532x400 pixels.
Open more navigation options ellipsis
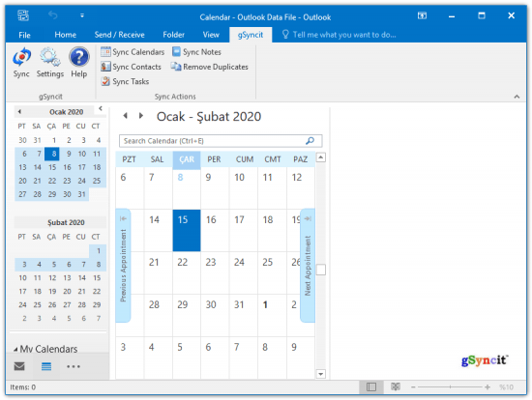74,366
